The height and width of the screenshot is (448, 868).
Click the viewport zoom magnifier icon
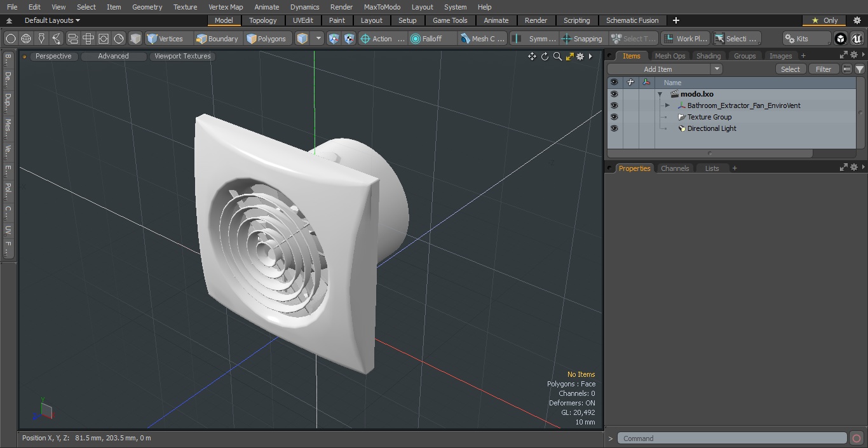(557, 57)
